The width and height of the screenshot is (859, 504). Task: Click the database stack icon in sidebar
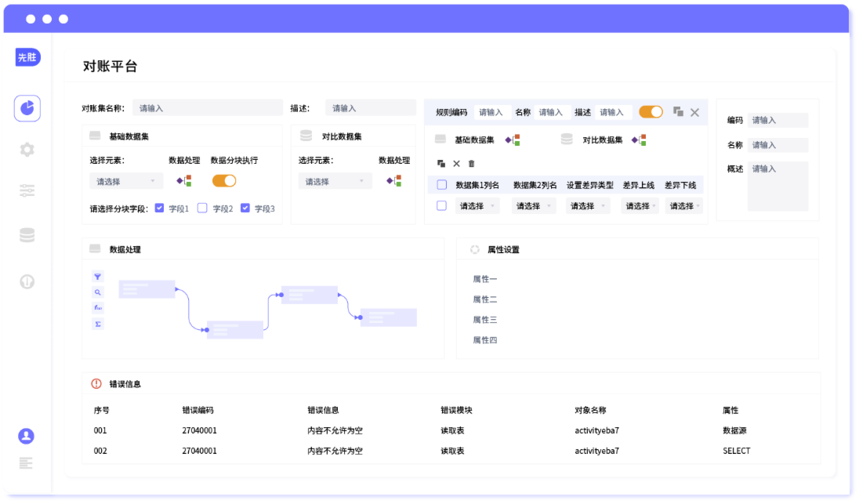point(27,235)
